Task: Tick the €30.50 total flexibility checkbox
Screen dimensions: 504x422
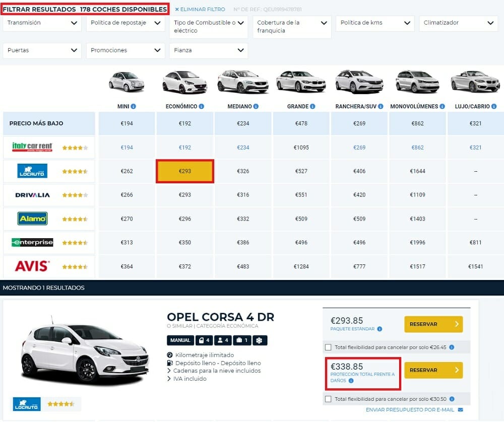Action: pos(328,399)
